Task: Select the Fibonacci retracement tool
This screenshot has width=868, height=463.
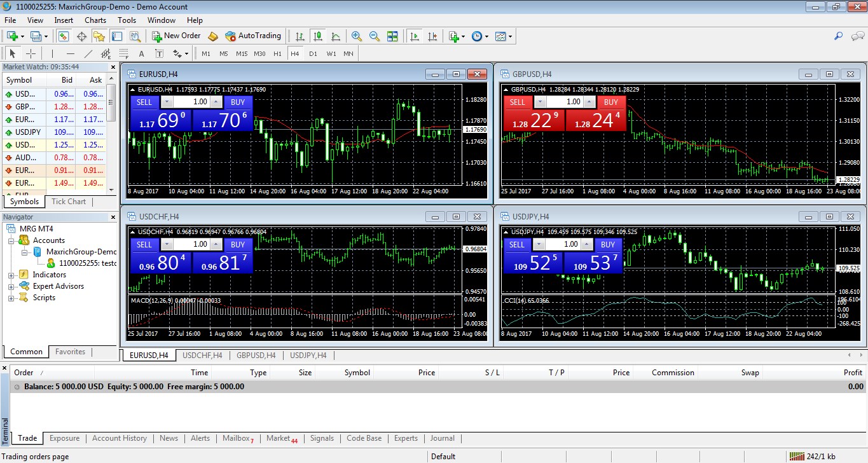Action: [123, 53]
